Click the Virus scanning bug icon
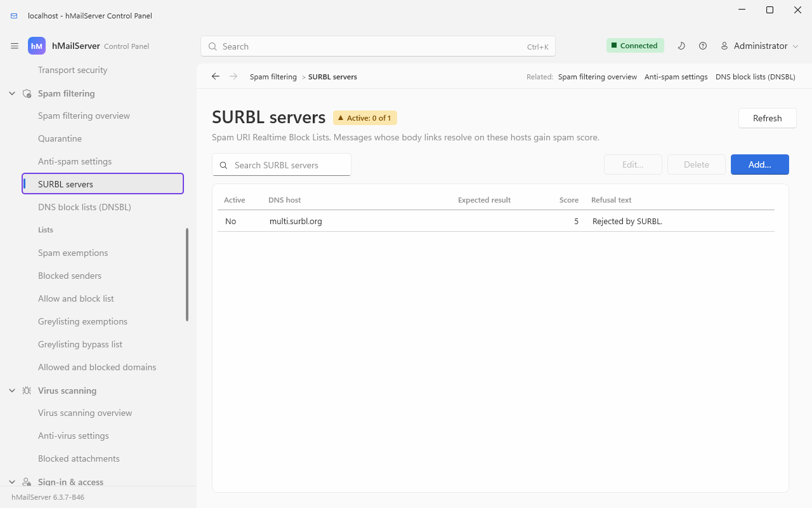The width and height of the screenshot is (812, 508). pos(27,391)
